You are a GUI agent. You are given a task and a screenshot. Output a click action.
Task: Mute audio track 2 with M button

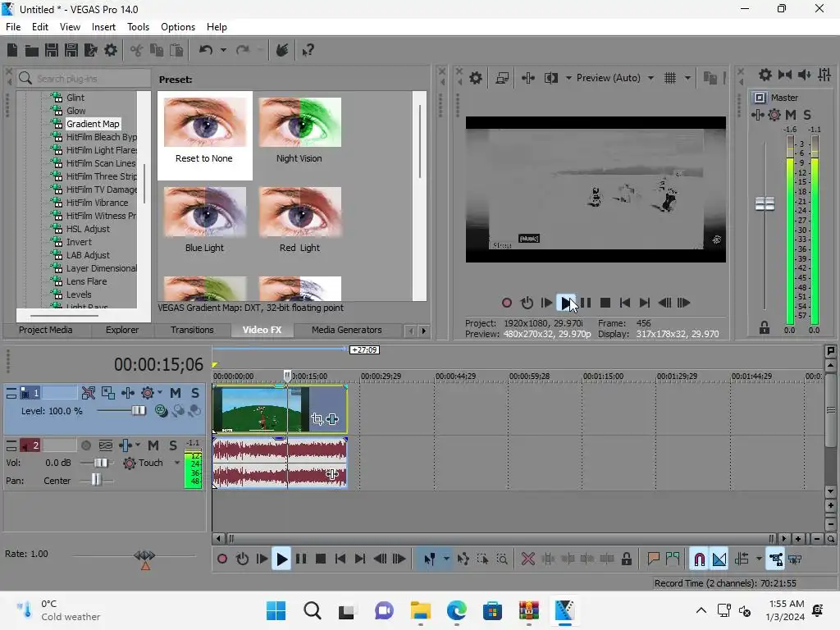point(153,445)
